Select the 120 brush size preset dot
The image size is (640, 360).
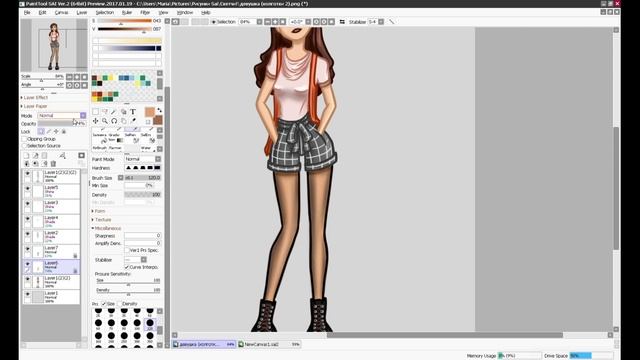150,323
